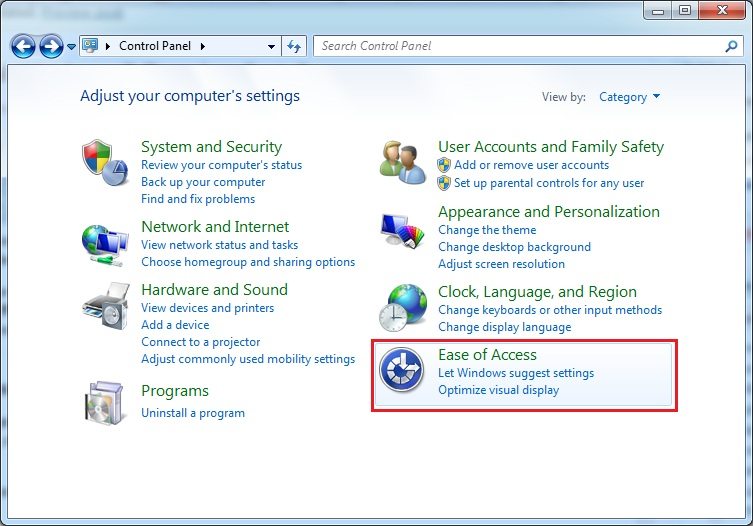Open the User Accounts people icon

pos(402,162)
